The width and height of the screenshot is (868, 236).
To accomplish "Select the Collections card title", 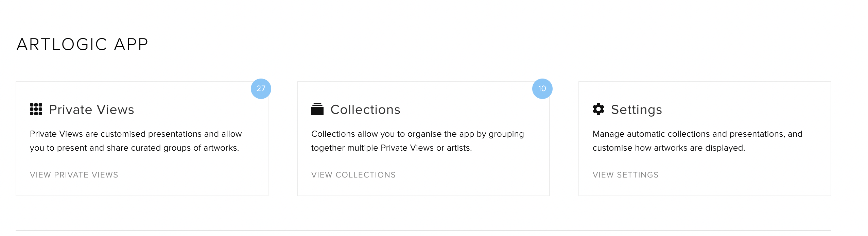I will click(x=365, y=109).
